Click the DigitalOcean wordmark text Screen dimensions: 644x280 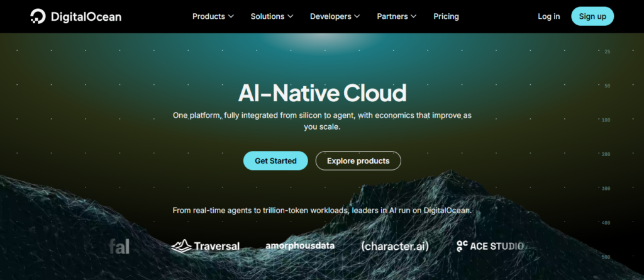[86, 17]
